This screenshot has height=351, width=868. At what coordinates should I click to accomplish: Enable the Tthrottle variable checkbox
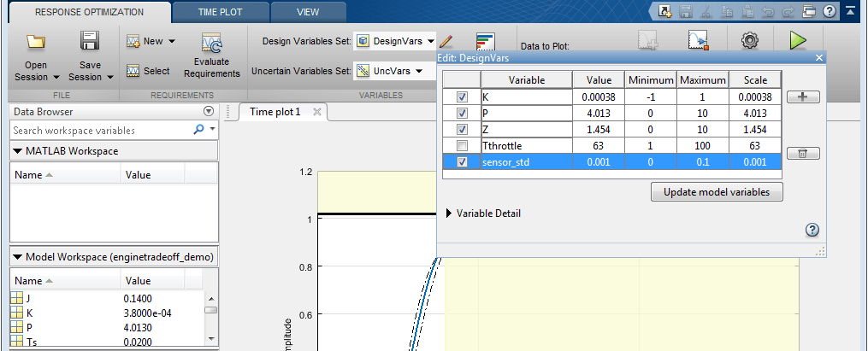(462, 145)
